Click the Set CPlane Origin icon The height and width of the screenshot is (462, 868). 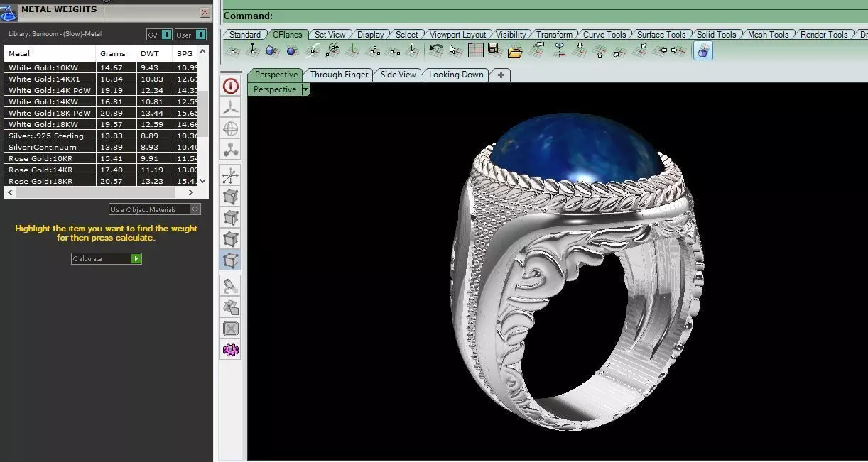tap(233, 51)
